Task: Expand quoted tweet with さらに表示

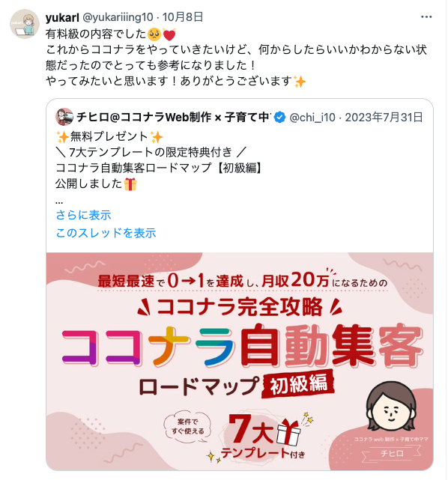Action: click(x=83, y=215)
